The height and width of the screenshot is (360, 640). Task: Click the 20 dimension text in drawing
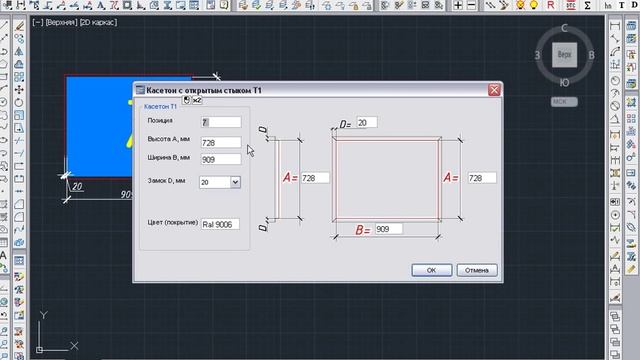pyautogui.click(x=77, y=187)
